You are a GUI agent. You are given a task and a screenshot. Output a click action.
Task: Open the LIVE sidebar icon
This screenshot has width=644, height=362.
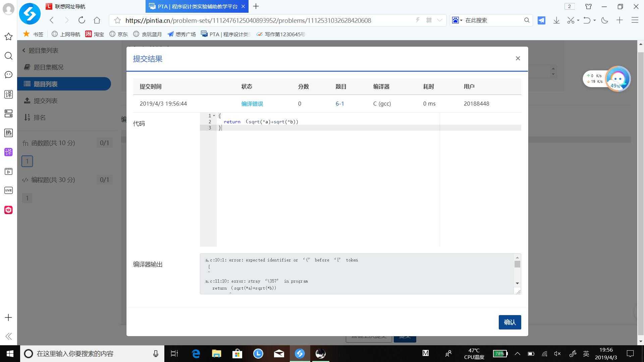[x=8, y=190]
